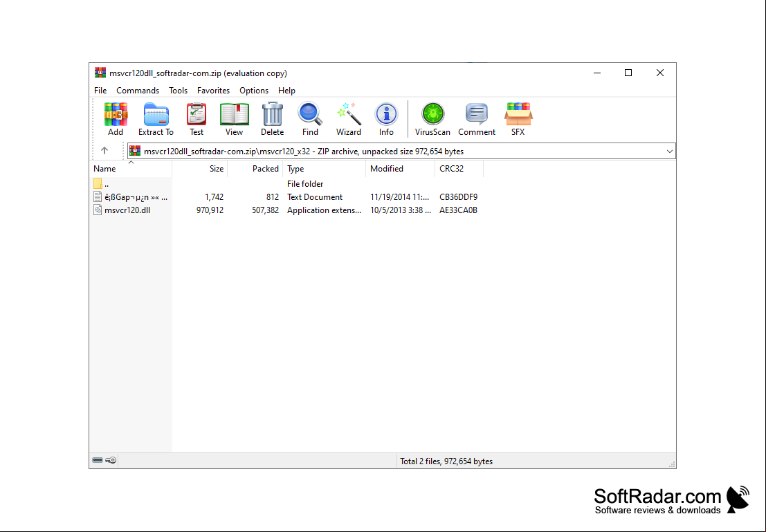Viewport: 766px width, 532px height.
Task: Click the Total 2 files status text
Action: point(446,461)
